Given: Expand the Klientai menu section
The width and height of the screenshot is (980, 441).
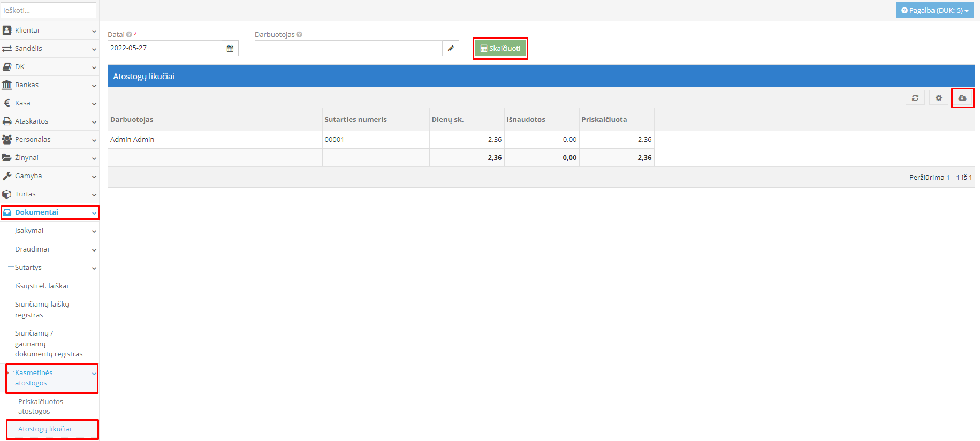Looking at the screenshot, I should 49,31.
